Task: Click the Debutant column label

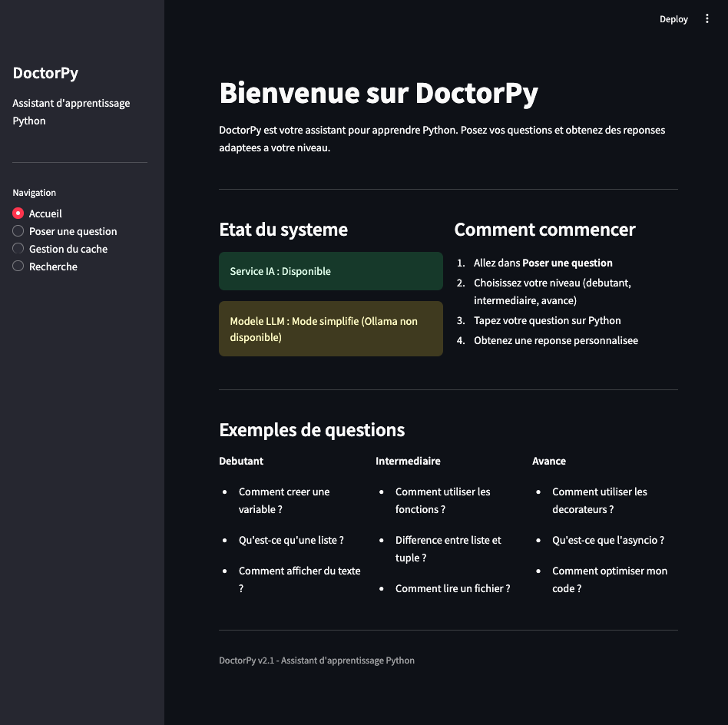Action: pyautogui.click(x=241, y=462)
